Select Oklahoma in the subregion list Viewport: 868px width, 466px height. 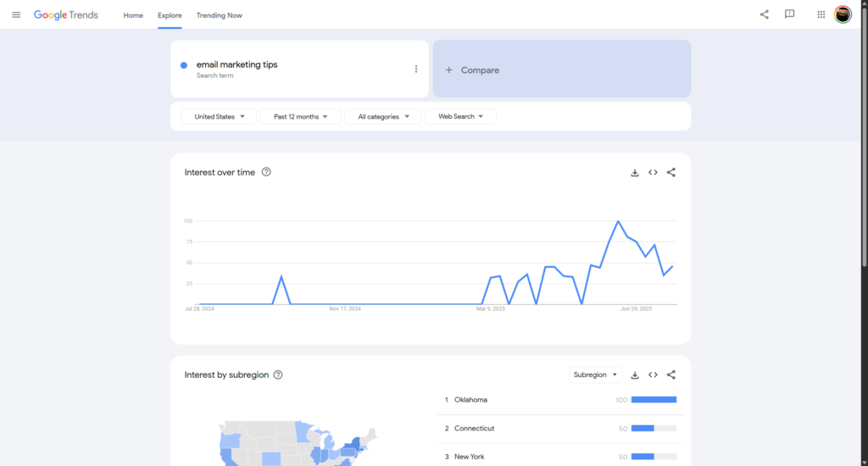click(x=470, y=400)
